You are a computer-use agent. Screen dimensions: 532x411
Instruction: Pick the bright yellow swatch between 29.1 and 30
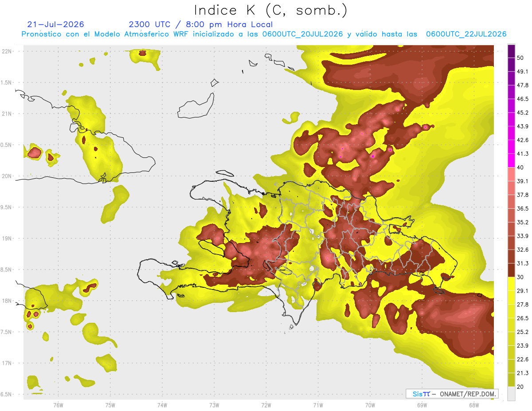pyautogui.click(x=511, y=284)
